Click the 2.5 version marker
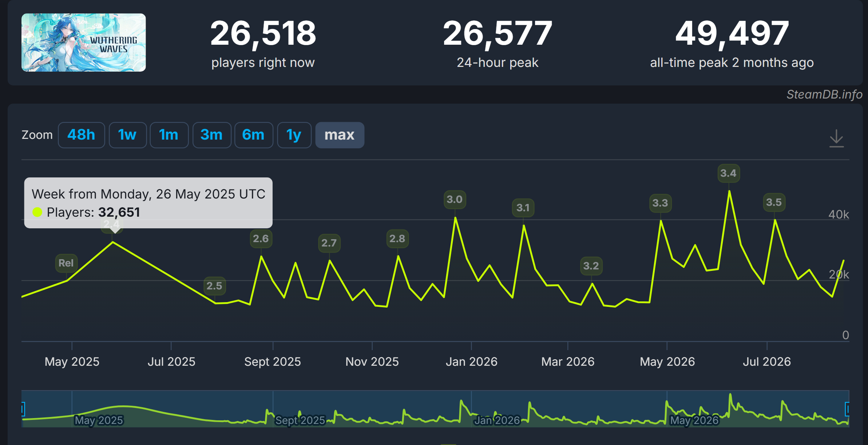This screenshot has width=868, height=445. point(214,286)
